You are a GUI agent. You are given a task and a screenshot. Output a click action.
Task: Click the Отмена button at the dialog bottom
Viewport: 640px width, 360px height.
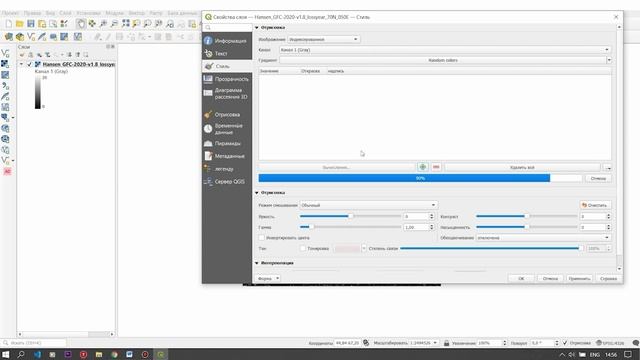point(550,278)
